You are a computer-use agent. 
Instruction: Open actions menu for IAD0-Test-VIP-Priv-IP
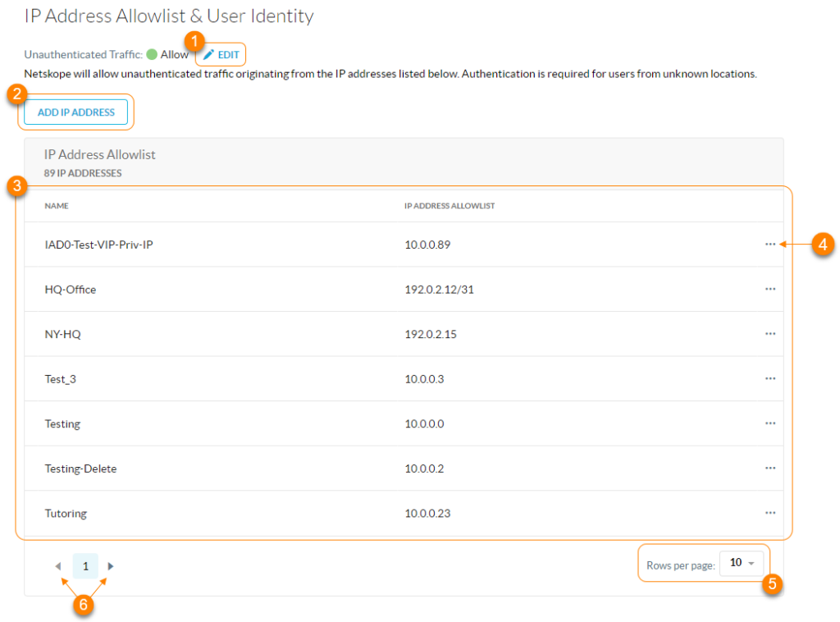pos(770,244)
